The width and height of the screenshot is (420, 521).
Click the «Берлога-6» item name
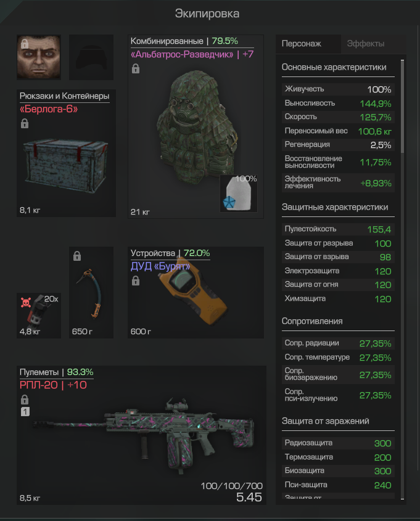click(49, 109)
